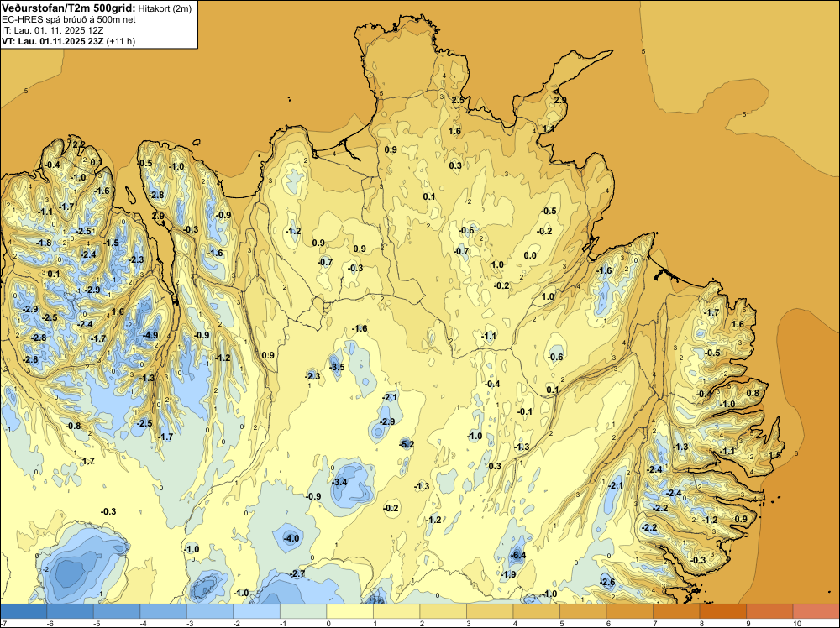This screenshot has height=628, width=840.
Task: Click the 1.7 temperature value
Action: pyautogui.click(x=88, y=461)
